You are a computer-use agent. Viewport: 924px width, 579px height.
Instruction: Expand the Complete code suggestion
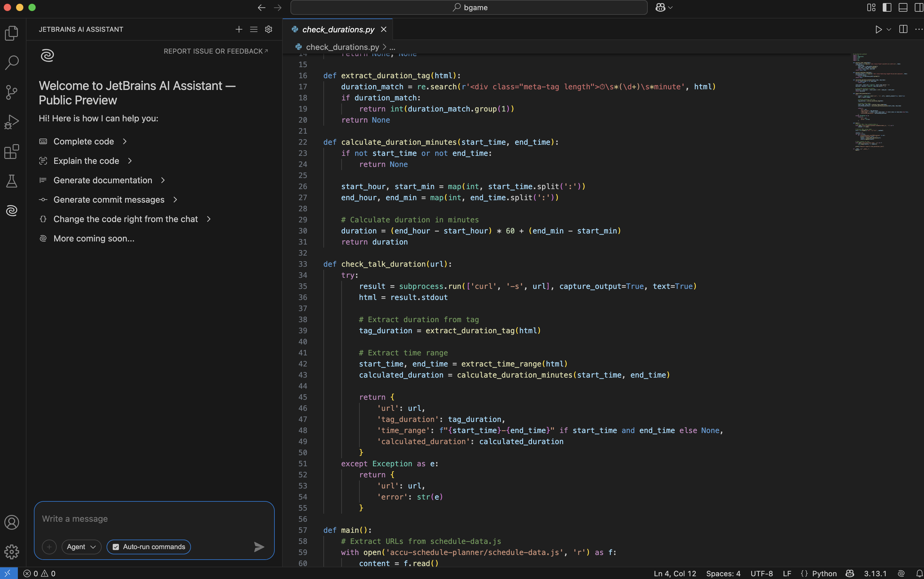(x=83, y=141)
